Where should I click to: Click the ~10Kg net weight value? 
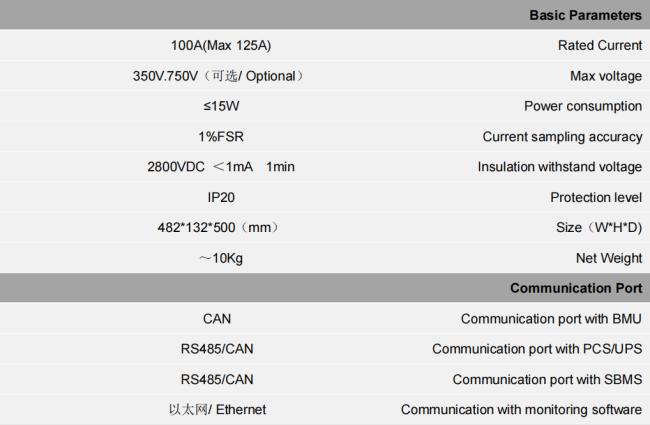coord(221,258)
